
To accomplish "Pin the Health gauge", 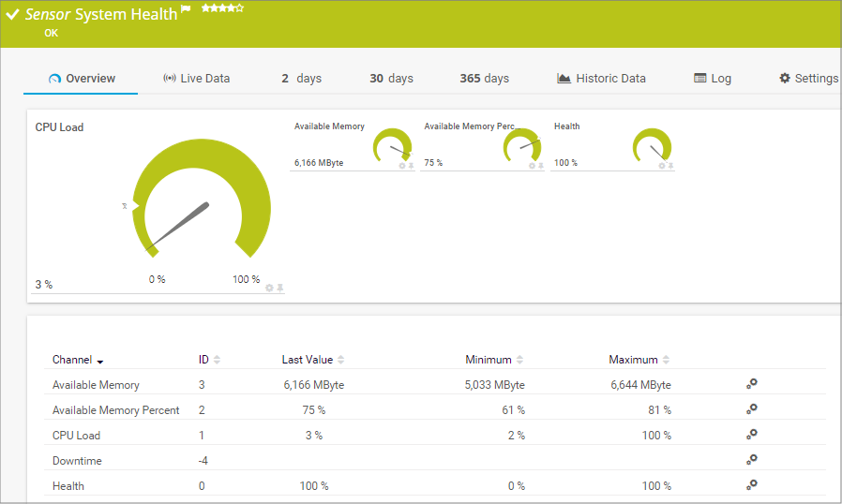I will (x=670, y=166).
